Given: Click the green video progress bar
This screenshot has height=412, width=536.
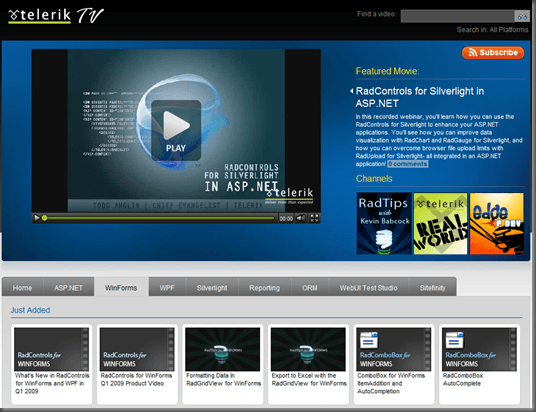Looking at the screenshot, I should coord(160,218).
